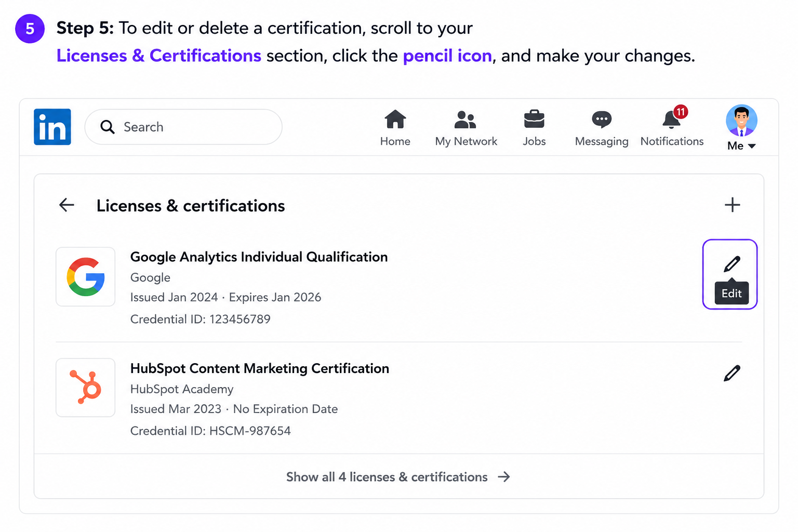Open Messaging chat bubble icon
The image size is (798, 532).
tap(602, 119)
